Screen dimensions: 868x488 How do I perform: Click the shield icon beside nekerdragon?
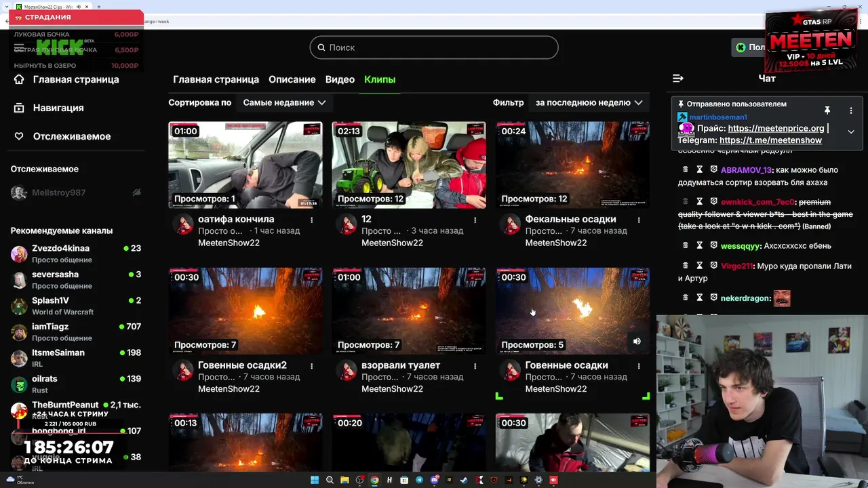pyautogui.click(x=713, y=298)
